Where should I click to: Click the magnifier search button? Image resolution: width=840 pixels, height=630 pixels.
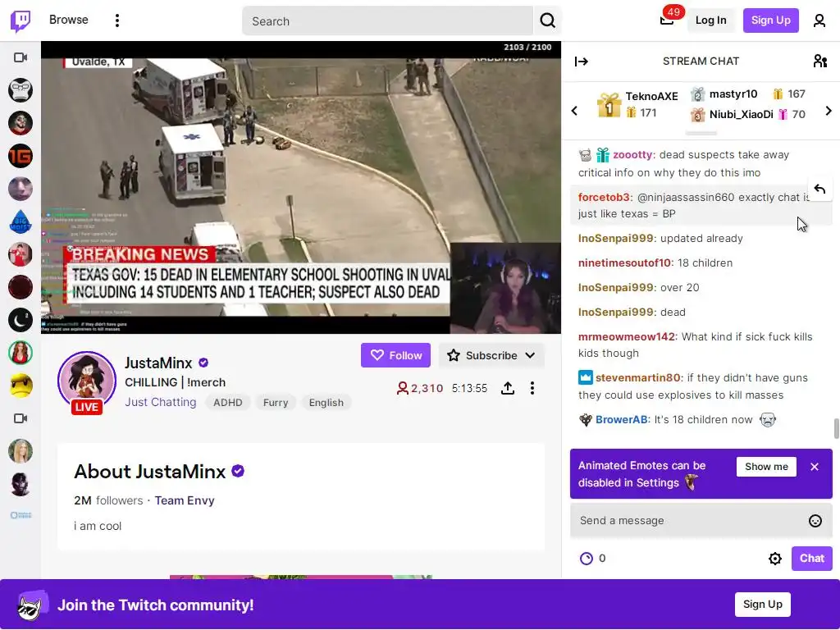tap(547, 21)
